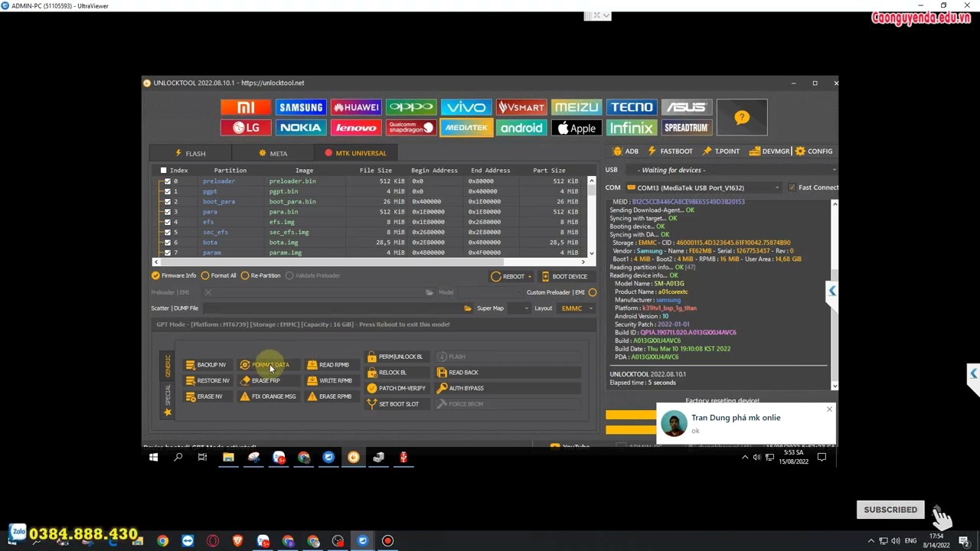Select the Vivo brand tile
Viewport: 980px width, 551px height.
[466, 107]
